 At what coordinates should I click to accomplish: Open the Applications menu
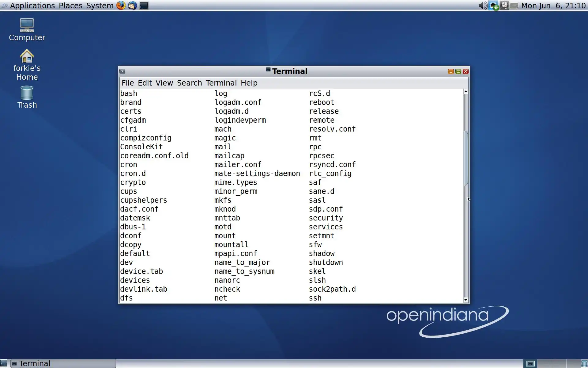pos(32,6)
